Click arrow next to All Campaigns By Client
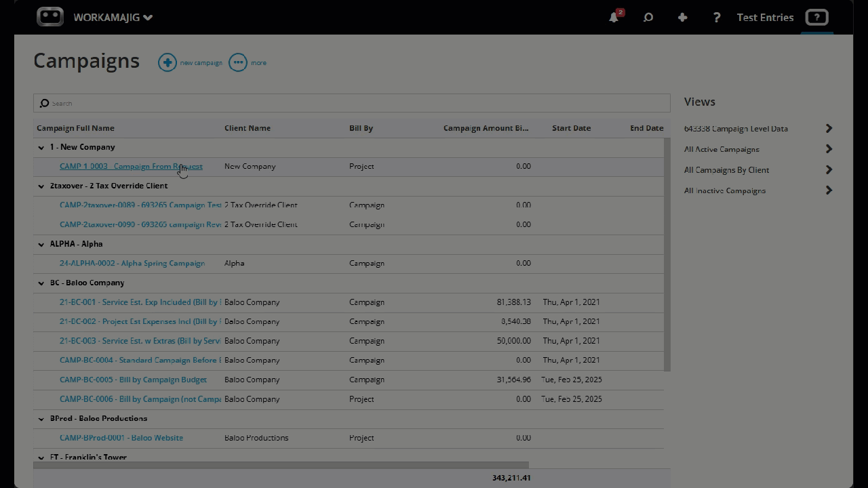 829,169
